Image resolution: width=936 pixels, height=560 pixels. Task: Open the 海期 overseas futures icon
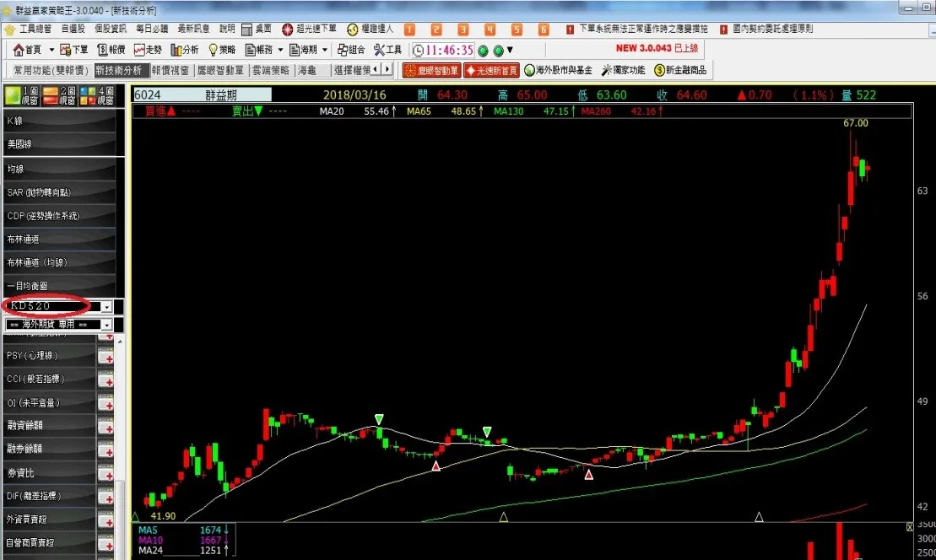(303, 50)
